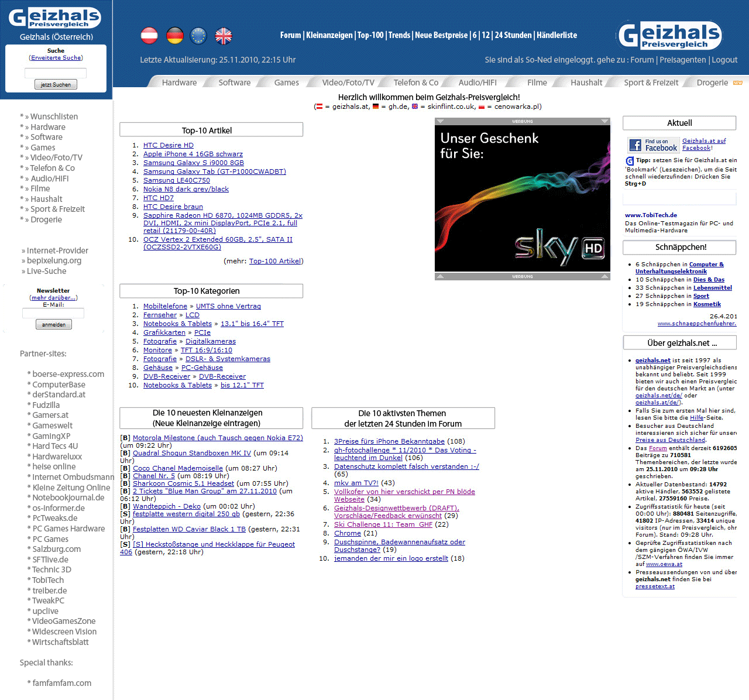Open Nokia N8 dark grey/black link
This screenshot has height=700, width=749.
(186, 189)
